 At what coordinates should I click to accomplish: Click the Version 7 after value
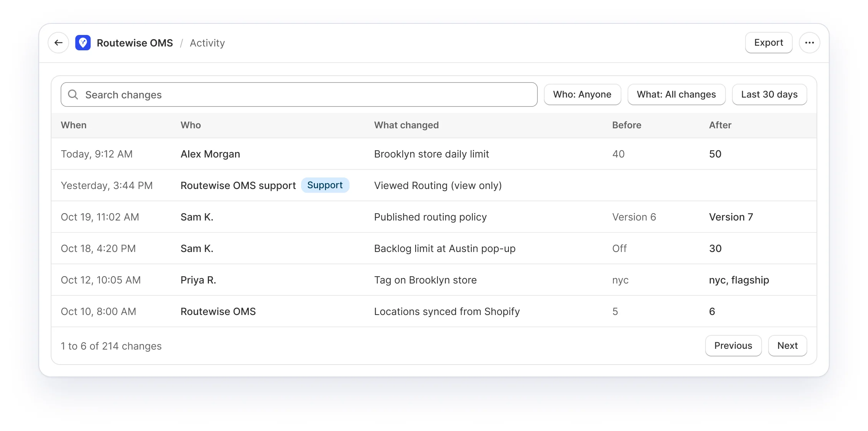731,217
